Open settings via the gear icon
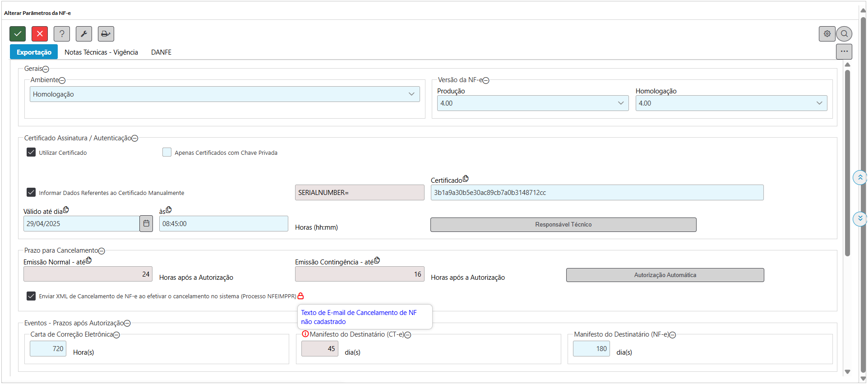Viewport: 868px width, 384px height. [x=827, y=34]
